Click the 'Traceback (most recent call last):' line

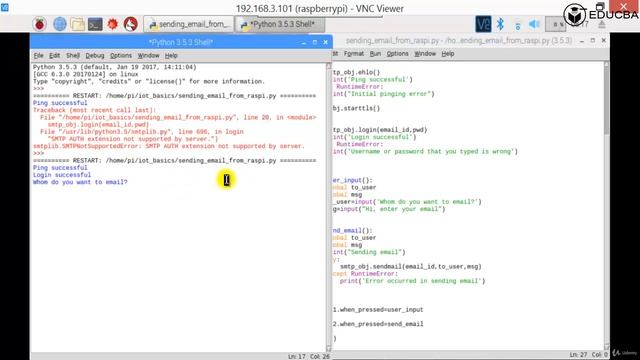[x=94, y=110]
